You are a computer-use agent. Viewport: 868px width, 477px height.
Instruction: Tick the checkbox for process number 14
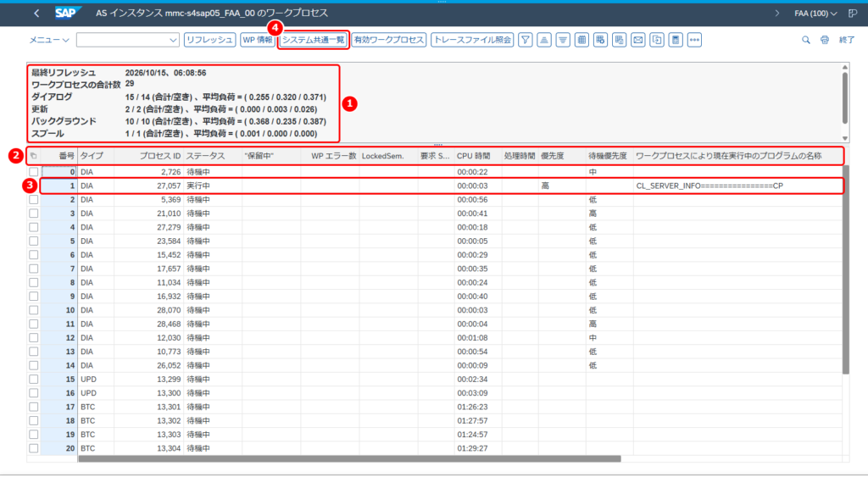tap(34, 366)
